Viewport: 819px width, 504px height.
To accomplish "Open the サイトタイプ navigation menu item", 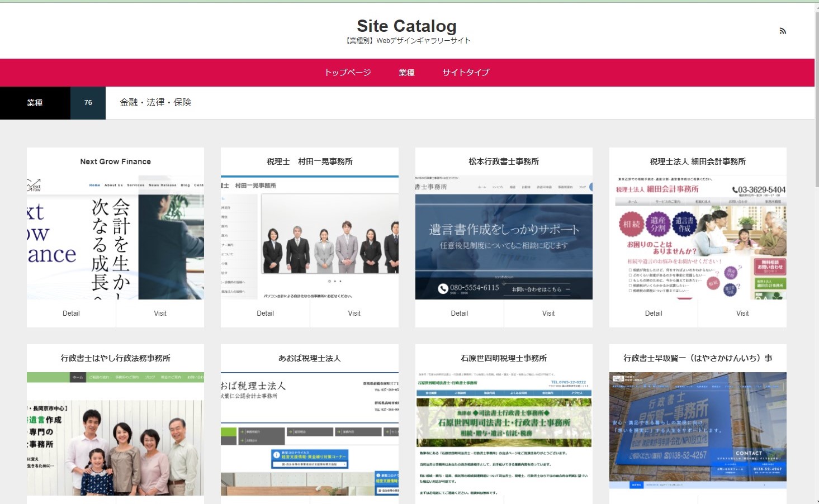I will (466, 73).
